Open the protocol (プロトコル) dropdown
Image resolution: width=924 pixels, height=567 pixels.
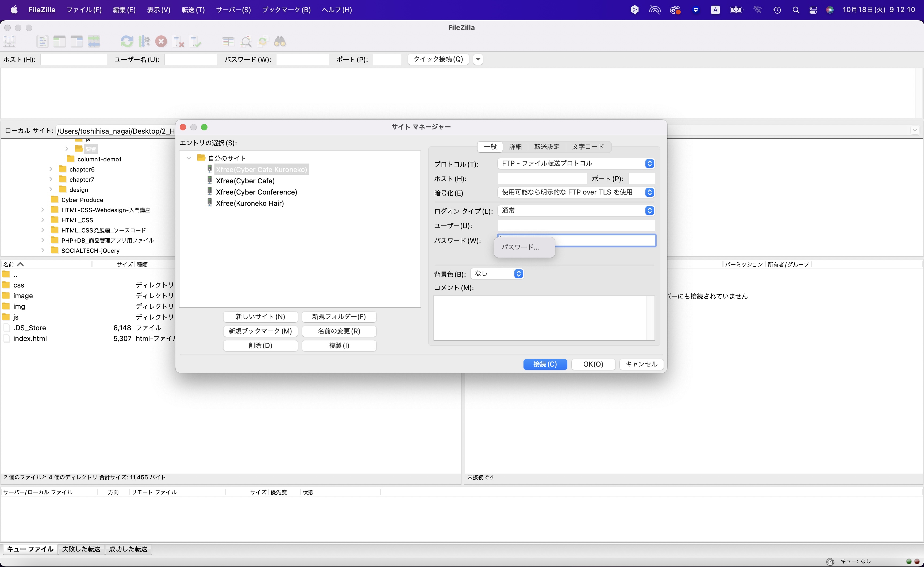click(x=576, y=164)
